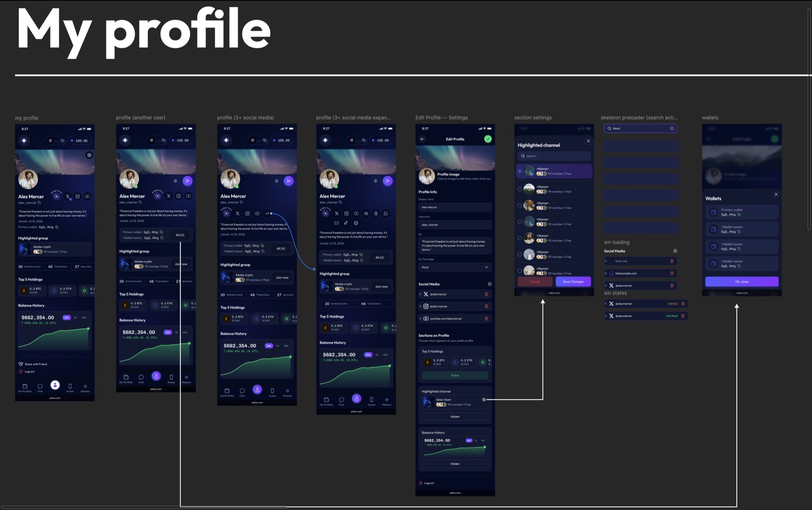The height and width of the screenshot is (510, 812).
Task: Click X social icon in 'my profile' frame
Action: (67, 196)
